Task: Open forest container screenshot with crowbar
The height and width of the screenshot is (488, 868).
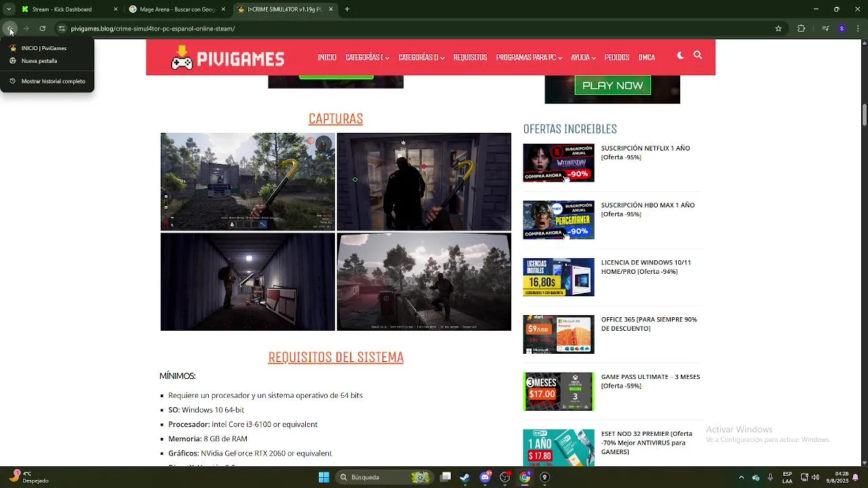Action: coord(248,182)
